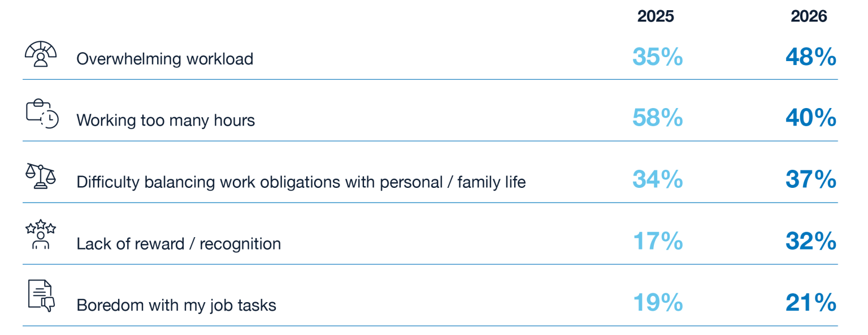The width and height of the screenshot is (868, 335).
Task: Click the Lack of reward / recognition label
Action: (179, 243)
